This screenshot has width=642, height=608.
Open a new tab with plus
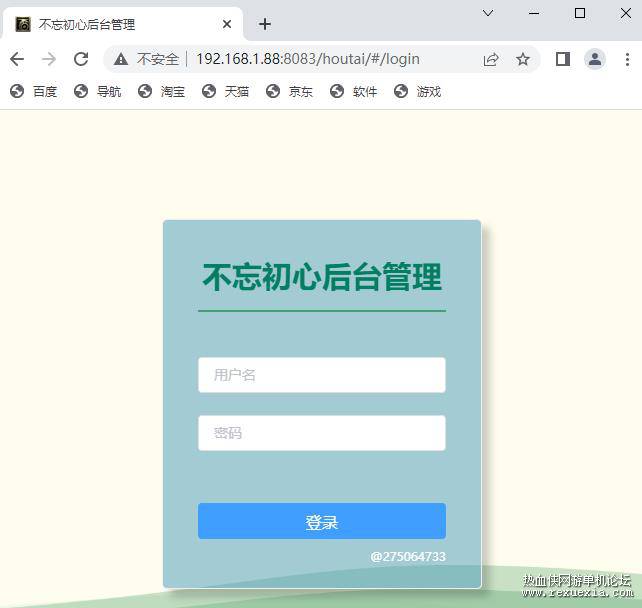click(x=265, y=24)
